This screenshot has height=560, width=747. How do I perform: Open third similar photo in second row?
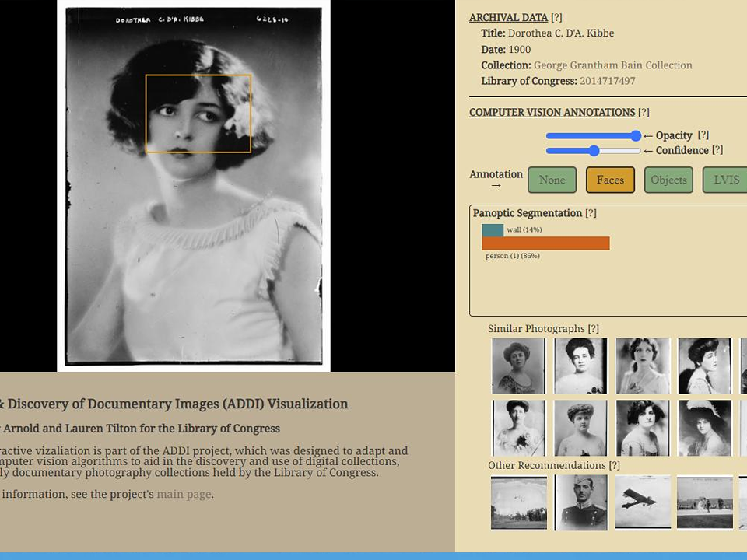(643, 428)
